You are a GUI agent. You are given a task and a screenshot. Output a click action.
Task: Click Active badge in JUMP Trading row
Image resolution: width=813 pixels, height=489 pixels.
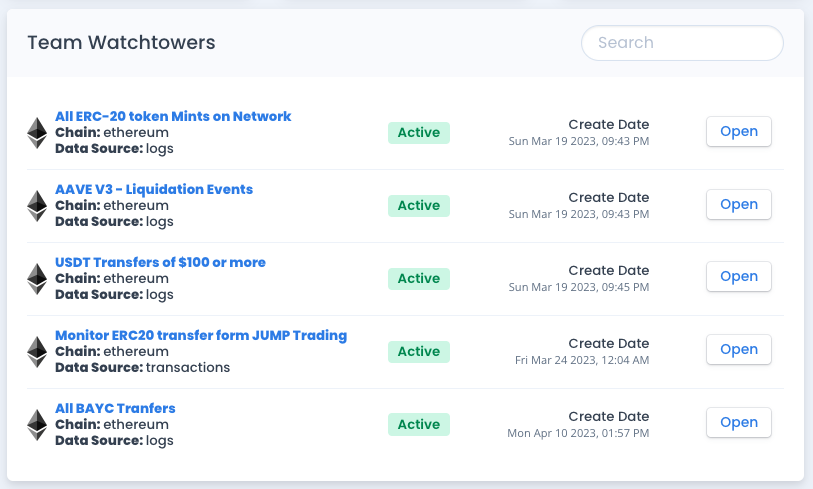[419, 352]
